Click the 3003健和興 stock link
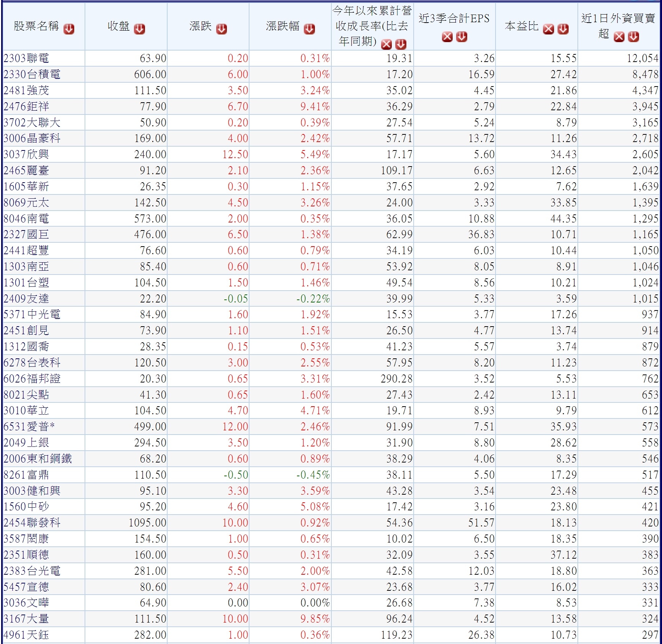662x644 pixels. [x=32, y=491]
